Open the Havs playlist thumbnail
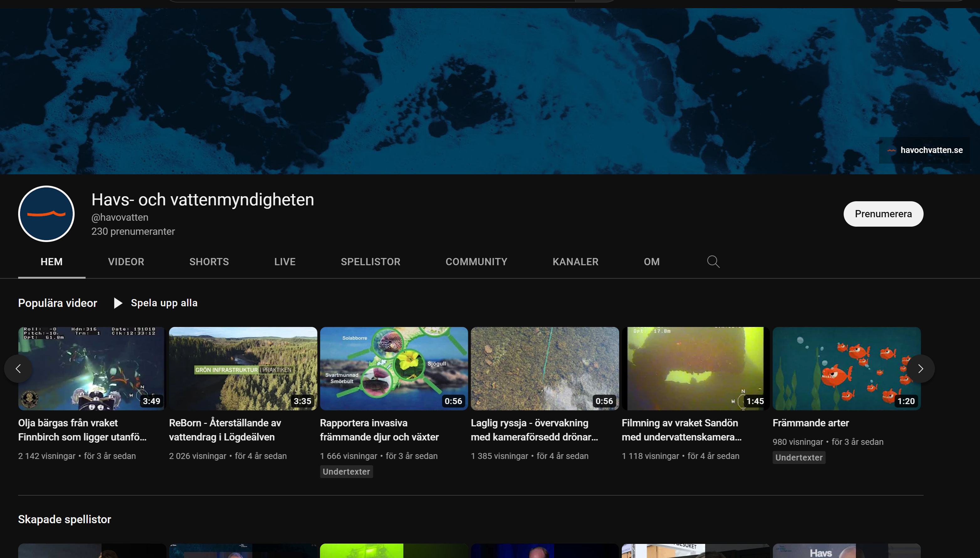This screenshot has height=558, width=980. pyautogui.click(x=847, y=551)
